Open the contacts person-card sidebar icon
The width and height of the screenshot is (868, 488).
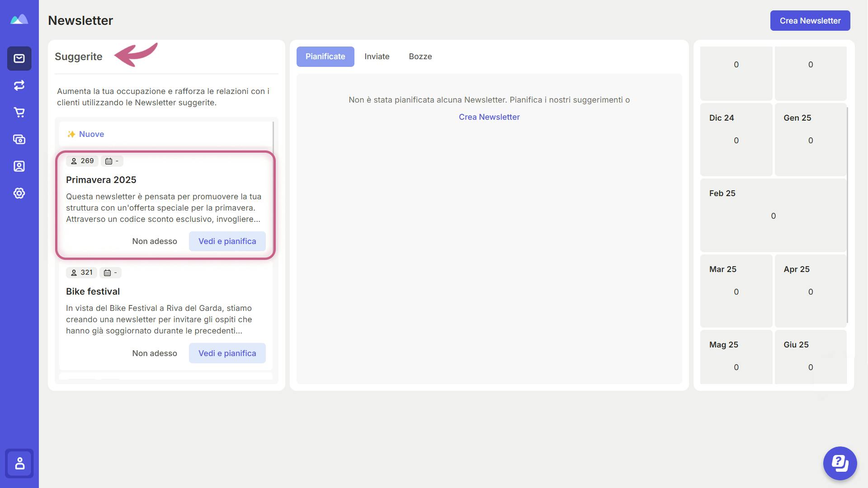coord(19,166)
